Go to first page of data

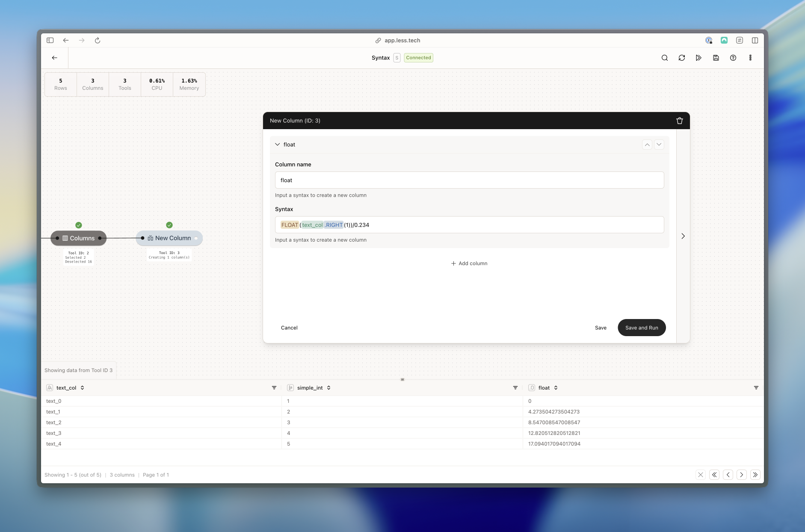714,475
